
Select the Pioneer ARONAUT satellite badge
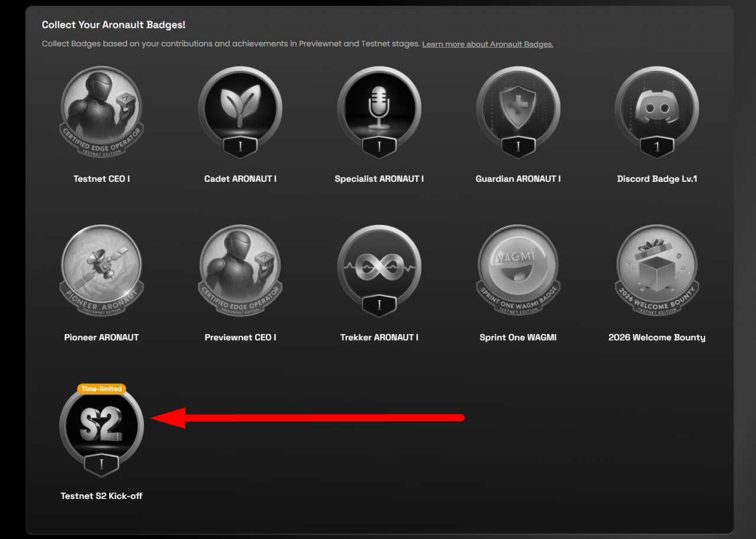point(102,270)
